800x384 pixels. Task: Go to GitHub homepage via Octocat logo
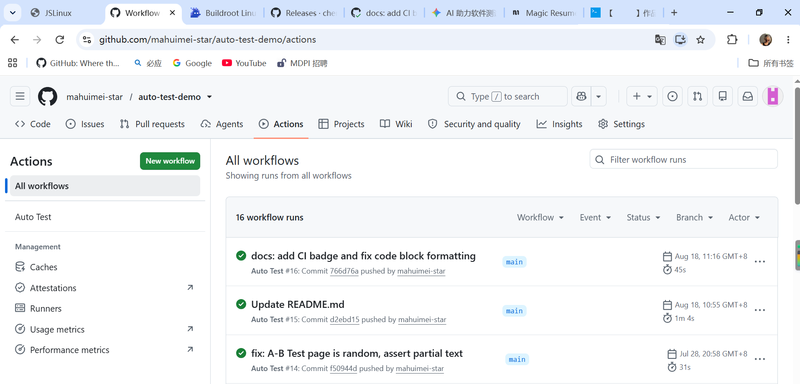tap(47, 96)
